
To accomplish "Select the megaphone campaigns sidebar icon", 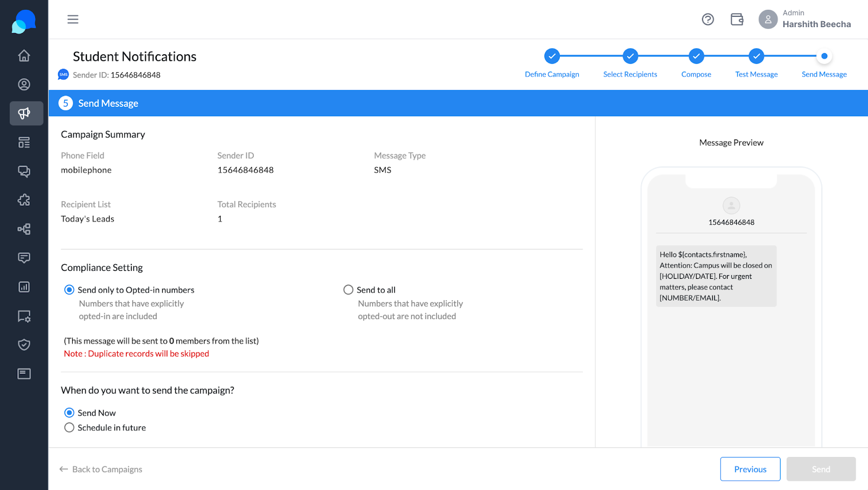I will point(26,113).
